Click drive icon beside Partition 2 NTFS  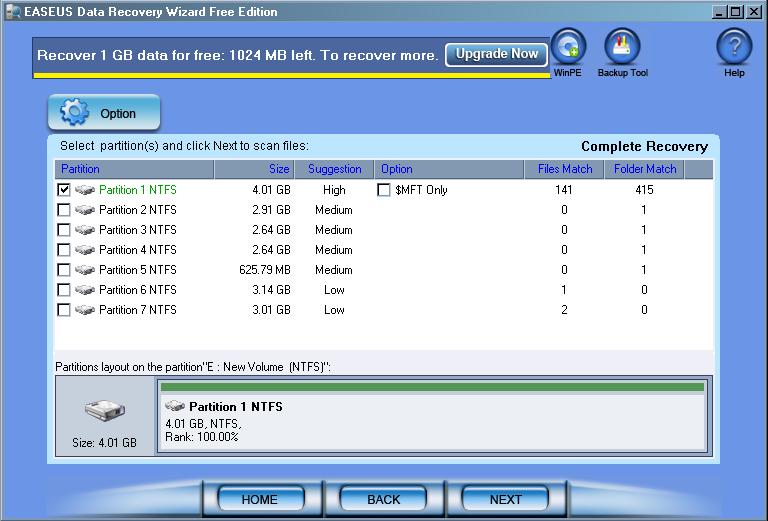pyautogui.click(x=85, y=210)
